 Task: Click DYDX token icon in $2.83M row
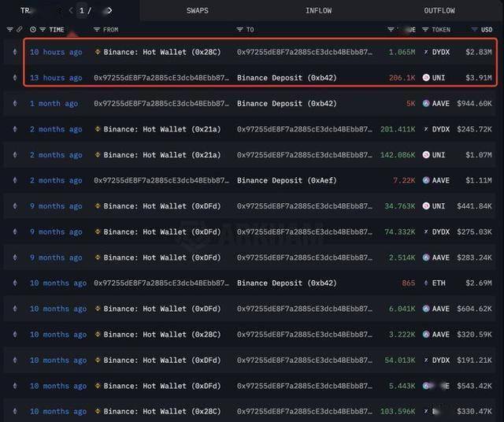coord(426,52)
